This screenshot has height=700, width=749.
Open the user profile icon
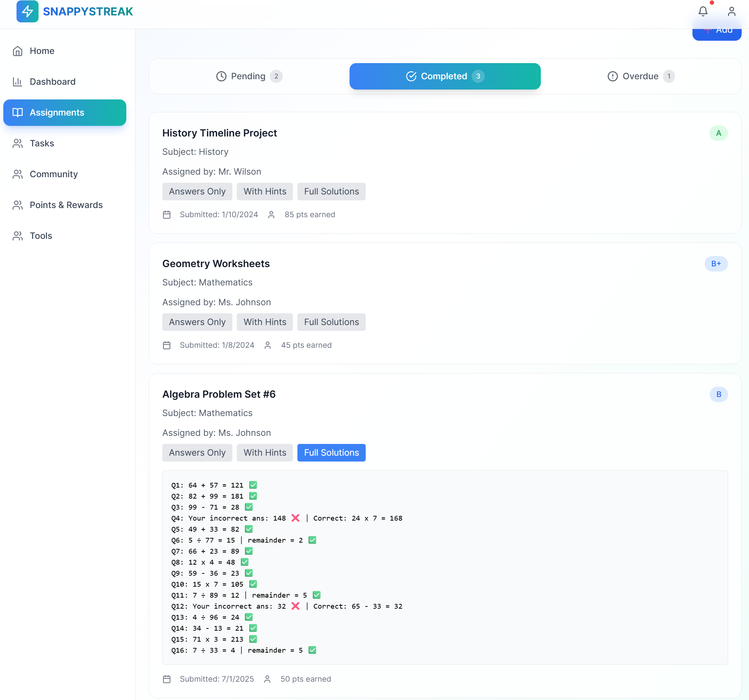pyautogui.click(x=731, y=11)
